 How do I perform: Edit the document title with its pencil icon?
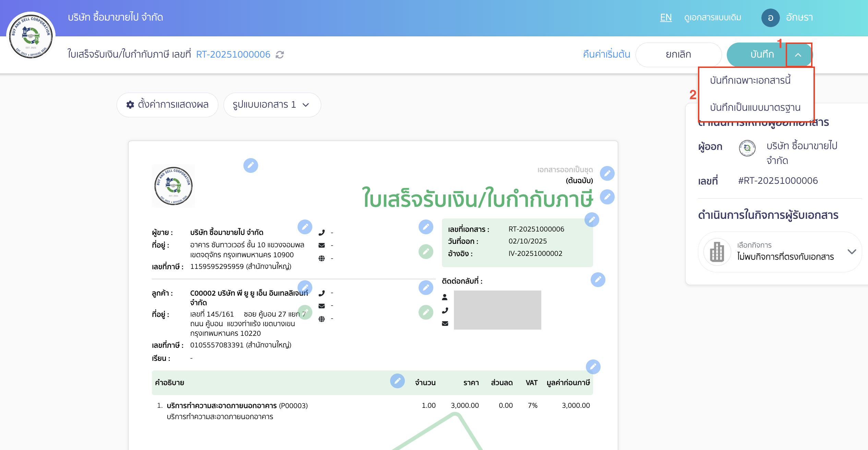click(607, 197)
